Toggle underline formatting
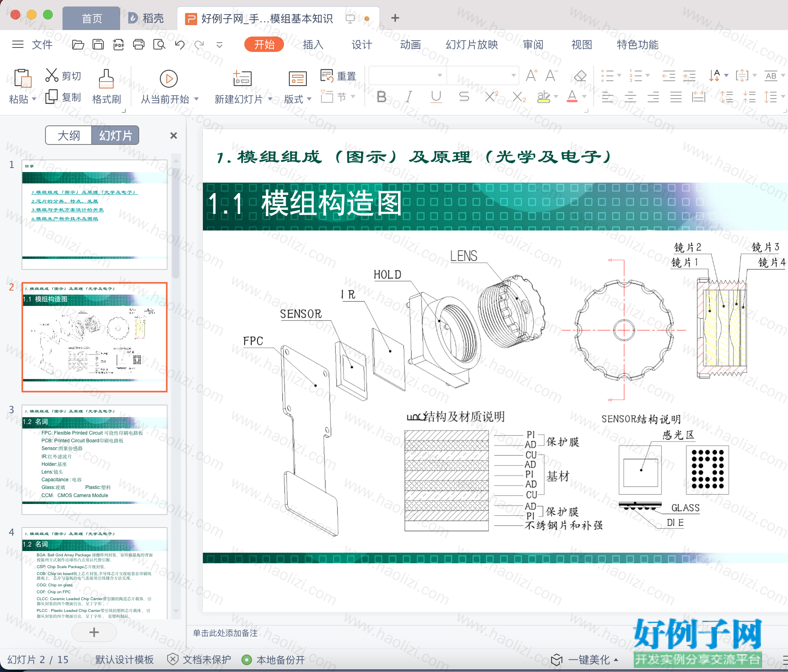This screenshot has height=672, width=788. (436, 97)
